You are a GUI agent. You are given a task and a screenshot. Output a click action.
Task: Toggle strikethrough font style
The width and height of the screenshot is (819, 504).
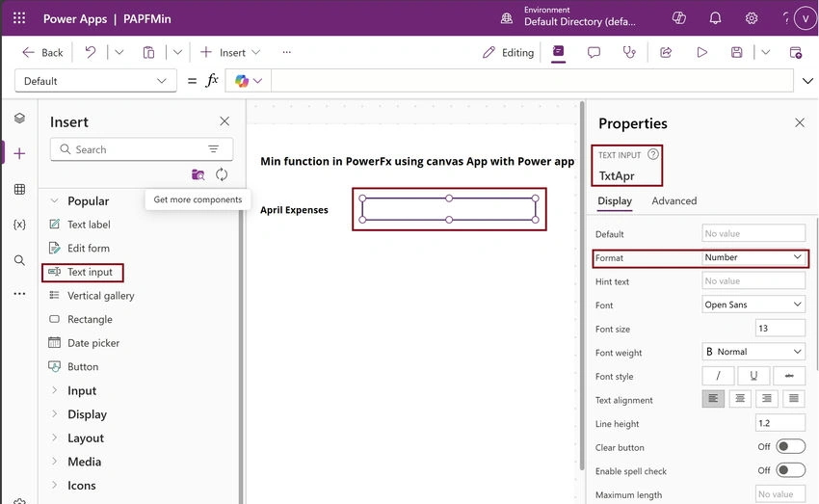tap(789, 376)
